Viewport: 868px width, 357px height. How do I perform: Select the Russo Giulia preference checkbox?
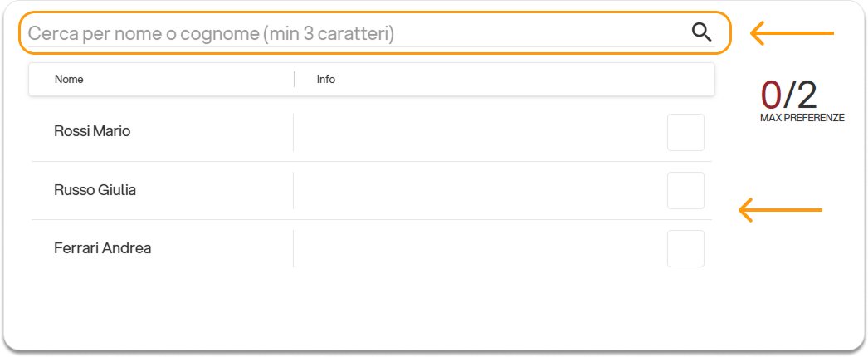685,191
